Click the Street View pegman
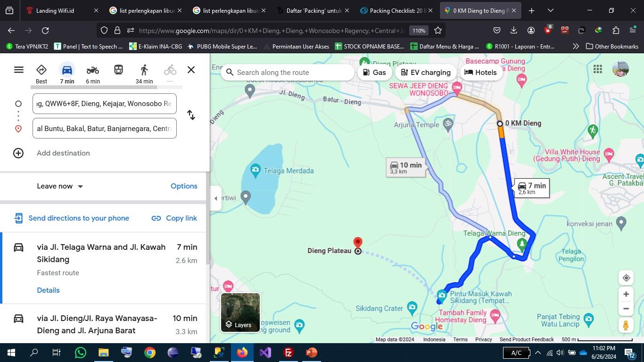The height and width of the screenshot is (362, 644). (626, 326)
